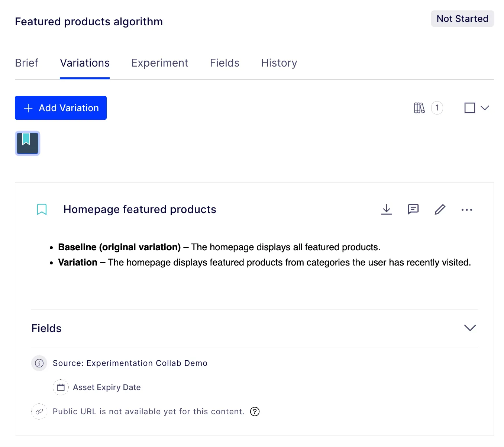Click the Add Variation button
Viewport: 504px width, 447px height.
pyautogui.click(x=61, y=108)
